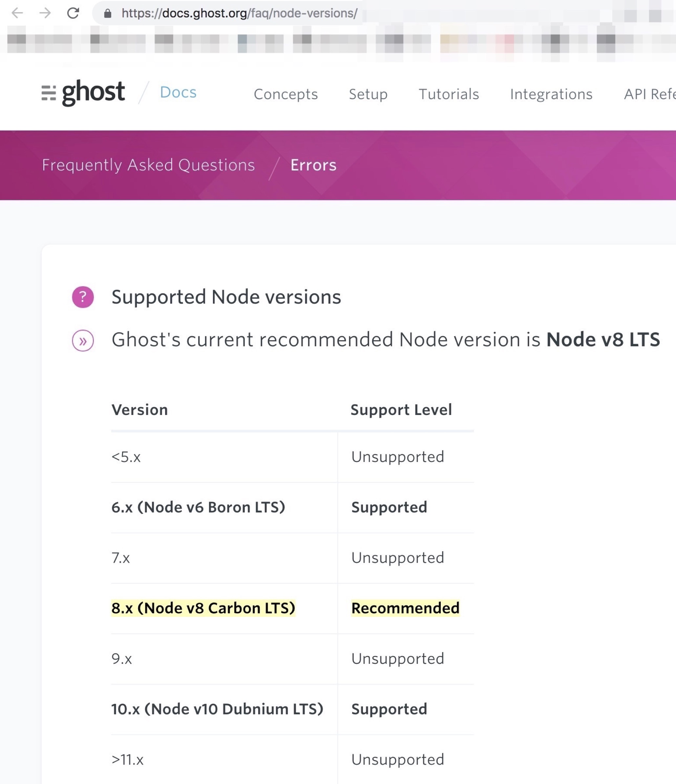Click the double-chevron badge beside the answer
The height and width of the screenshot is (784, 676).
[83, 340]
